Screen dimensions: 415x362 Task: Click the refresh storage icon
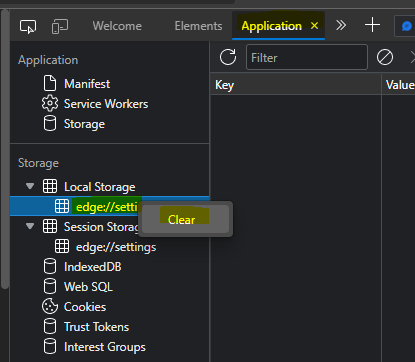(228, 57)
